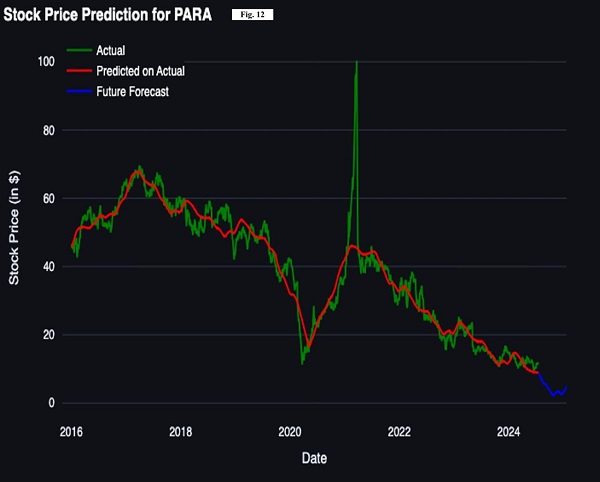This screenshot has width=600, height=482.
Task: Select the 2024 x-axis tick label
Action: [x=508, y=432]
